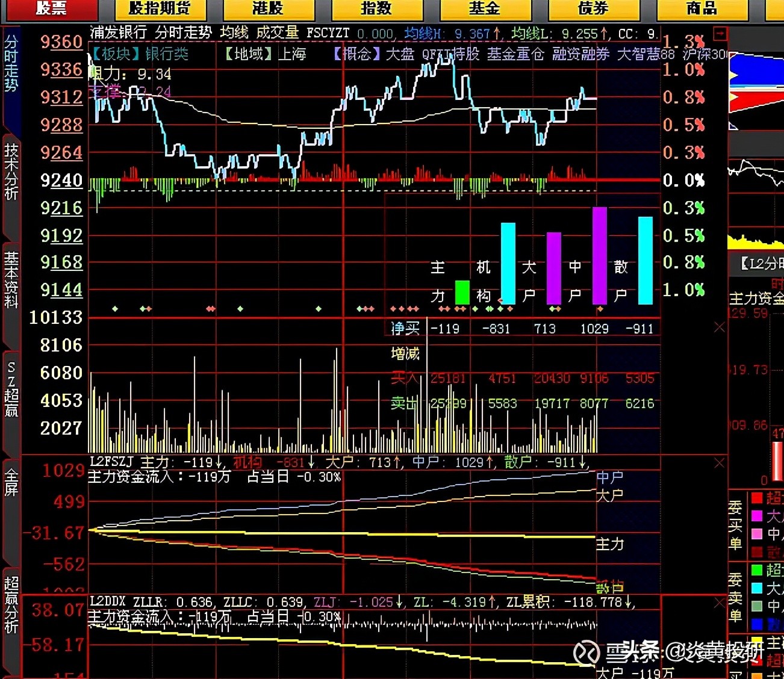
Task: Open the 大智慧88 concept link
Action: click(646, 54)
